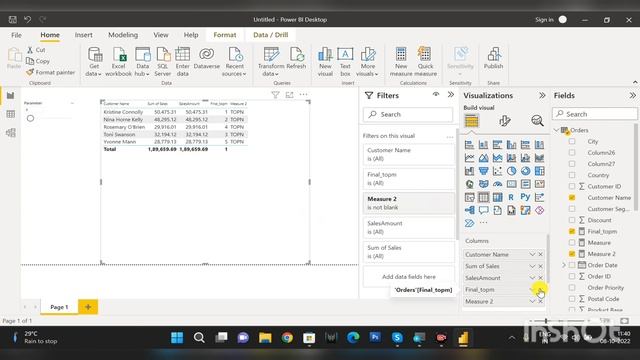Click the visual's filter icon in header
640x360 pixels.
coord(276,95)
